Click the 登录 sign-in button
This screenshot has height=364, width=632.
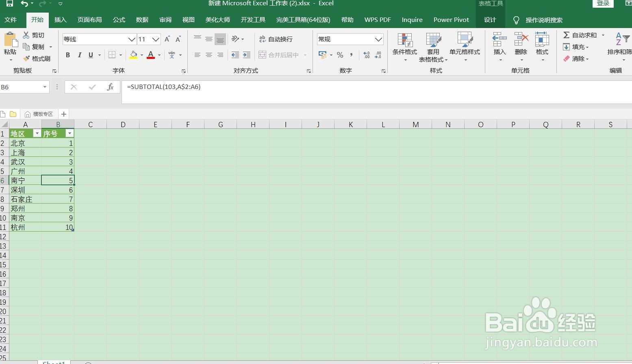click(603, 3)
